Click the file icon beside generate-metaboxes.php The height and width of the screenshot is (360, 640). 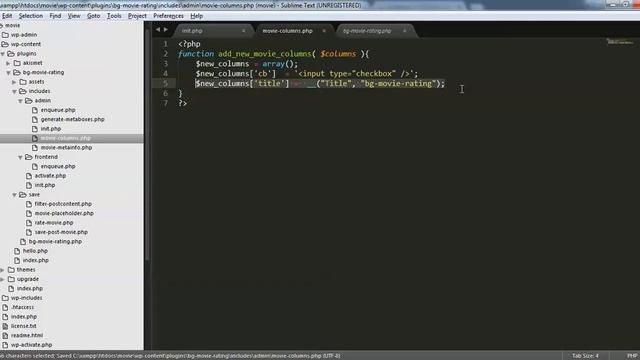[x=35, y=119]
